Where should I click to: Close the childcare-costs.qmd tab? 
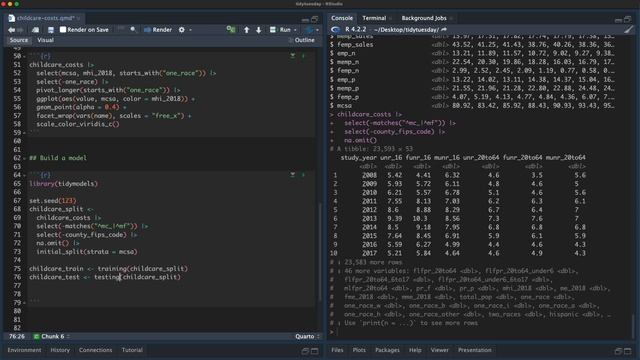click(79, 18)
